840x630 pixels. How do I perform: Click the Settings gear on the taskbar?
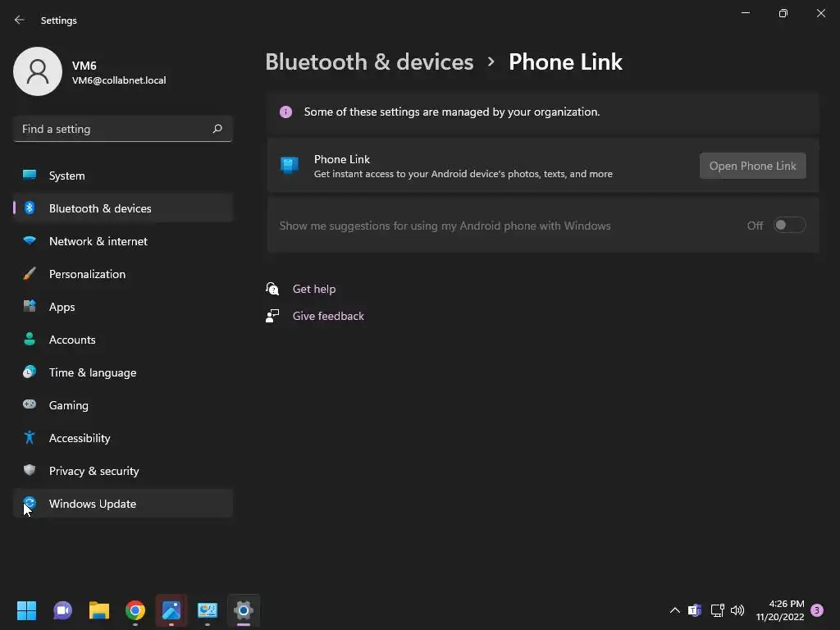[x=244, y=610]
